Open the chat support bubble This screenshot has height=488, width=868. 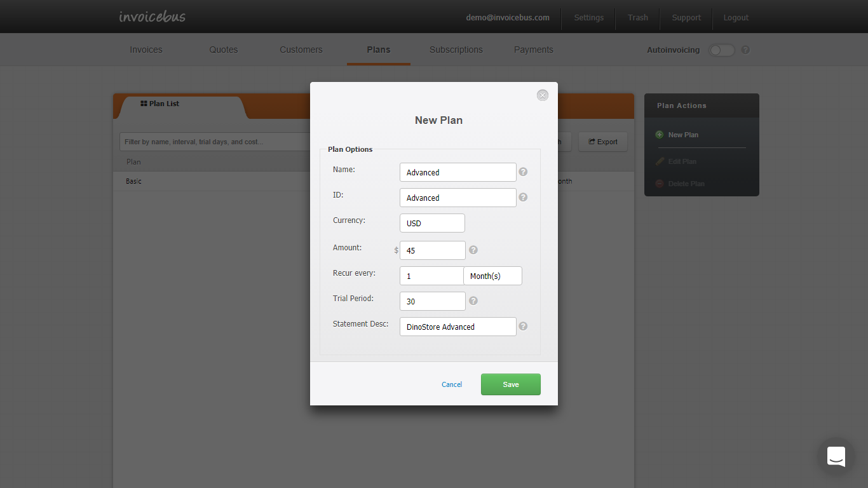836,456
